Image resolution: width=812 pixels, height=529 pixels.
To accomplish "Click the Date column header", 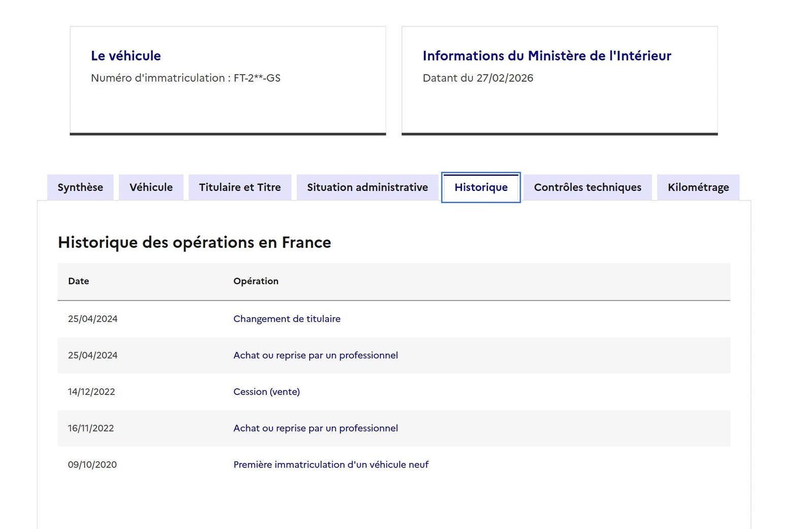I will (x=79, y=281).
